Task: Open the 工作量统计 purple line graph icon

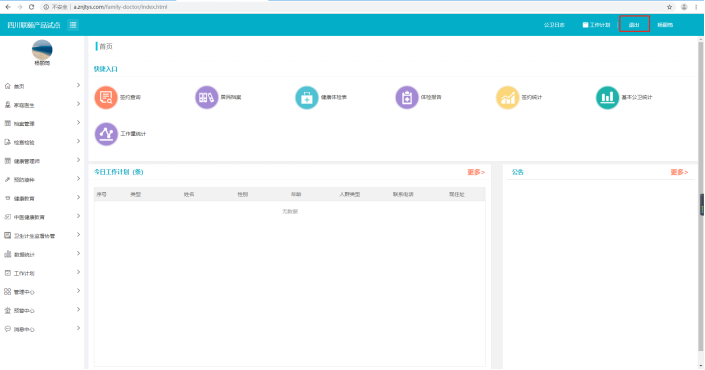Action: [x=106, y=134]
